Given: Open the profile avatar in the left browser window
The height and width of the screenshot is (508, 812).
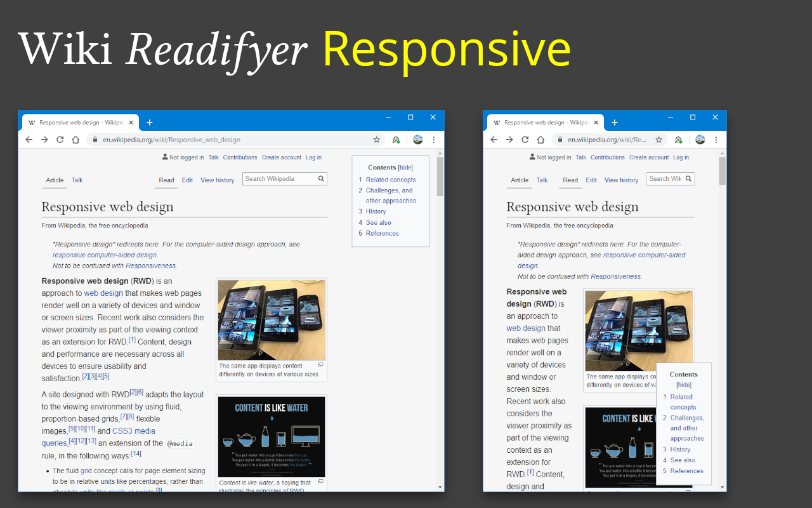Looking at the screenshot, I should click(x=418, y=140).
